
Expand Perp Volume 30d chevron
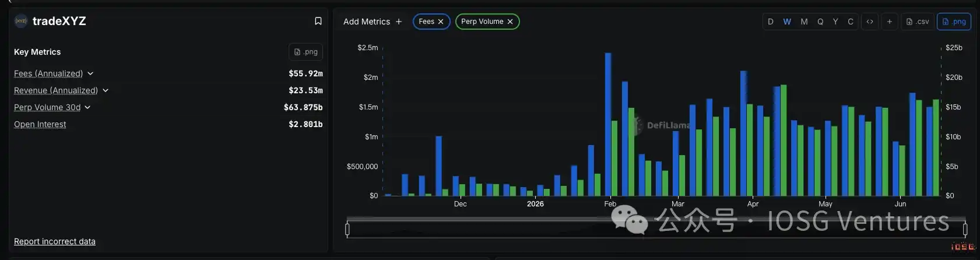coord(87,107)
